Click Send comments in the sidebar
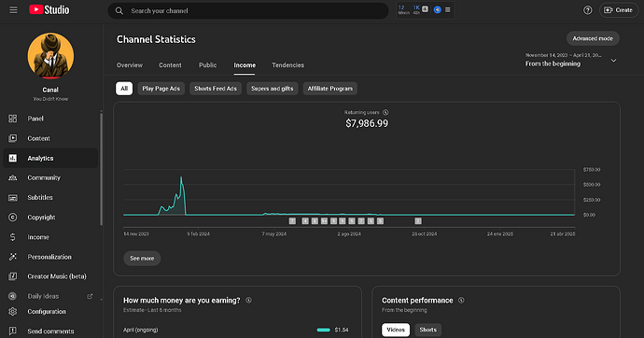 (50, 331)
